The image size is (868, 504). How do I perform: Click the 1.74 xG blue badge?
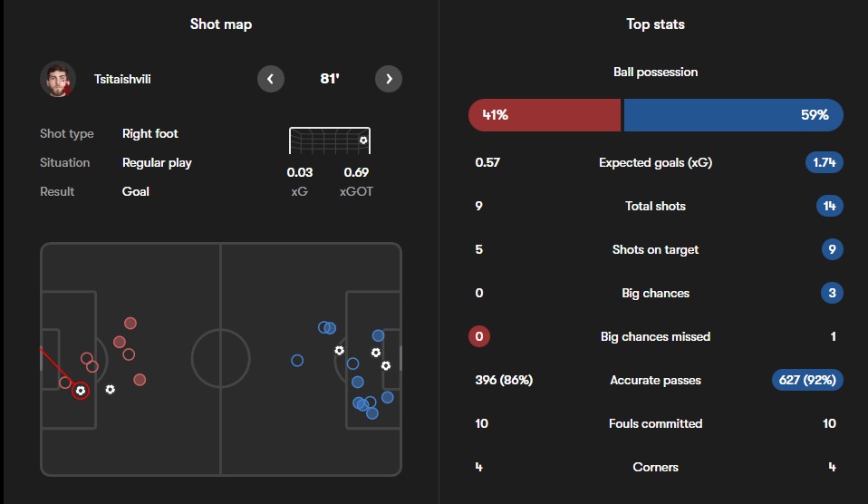[x=824, y=163]
